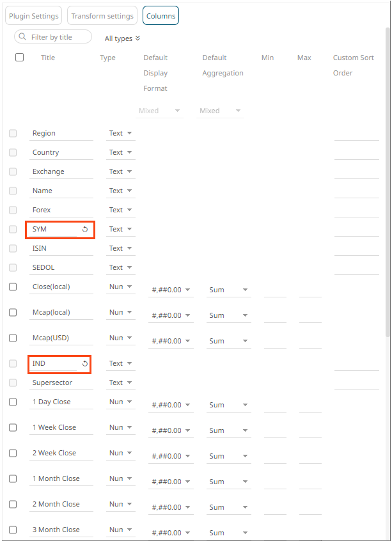This screenshot has height=543, width=392.
Task: Tick the select-all checkbox beside Title header
Action: coord(19,58)
